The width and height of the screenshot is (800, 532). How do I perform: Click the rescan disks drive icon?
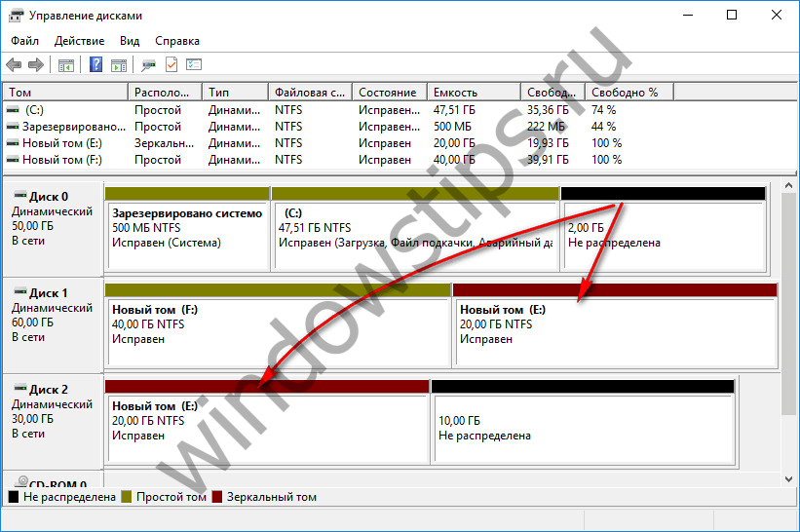point(148,65)
